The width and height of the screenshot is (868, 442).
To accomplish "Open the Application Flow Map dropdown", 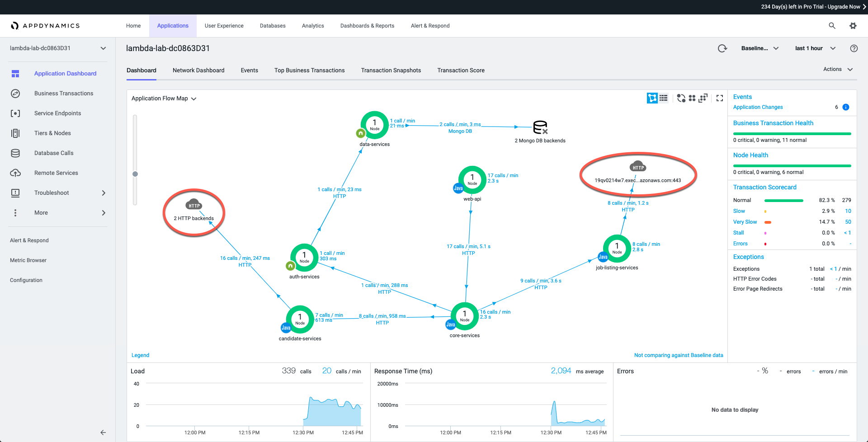I will coord(164,99).
